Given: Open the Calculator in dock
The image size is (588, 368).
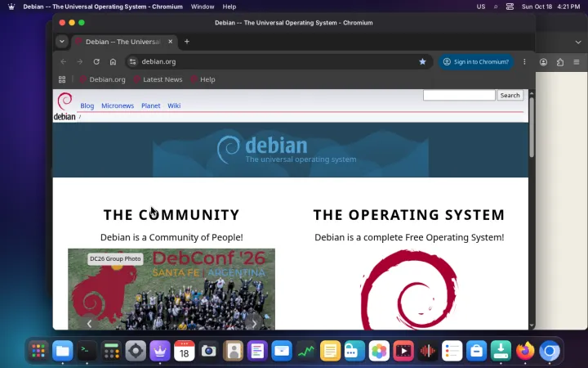Looking at the screenshot, I should point(111,351).
